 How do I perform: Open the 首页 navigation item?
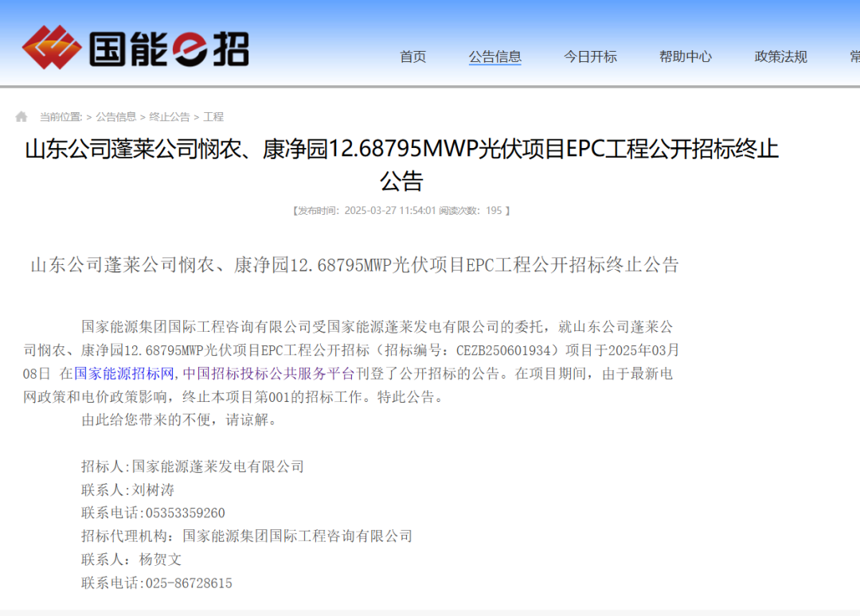point(412,57)
